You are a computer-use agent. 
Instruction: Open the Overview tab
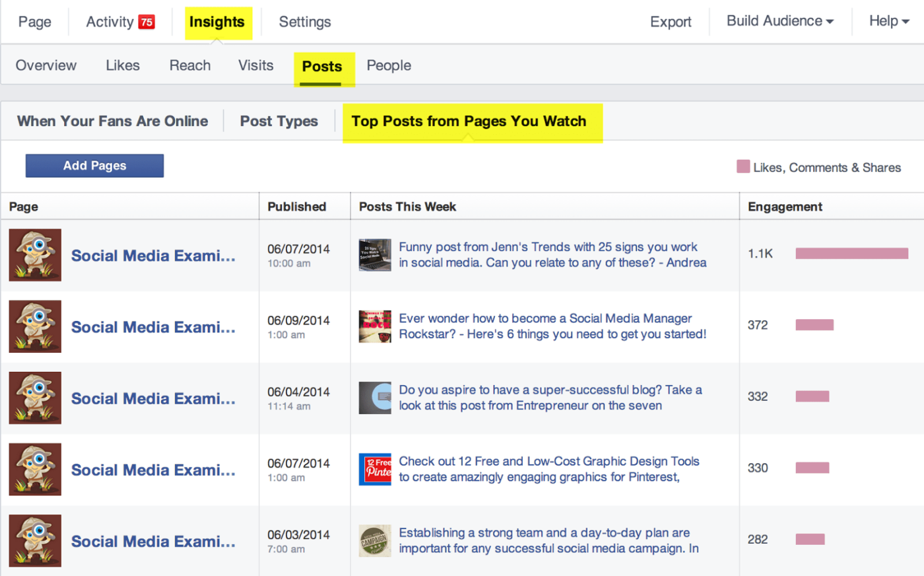click(46, 65)
